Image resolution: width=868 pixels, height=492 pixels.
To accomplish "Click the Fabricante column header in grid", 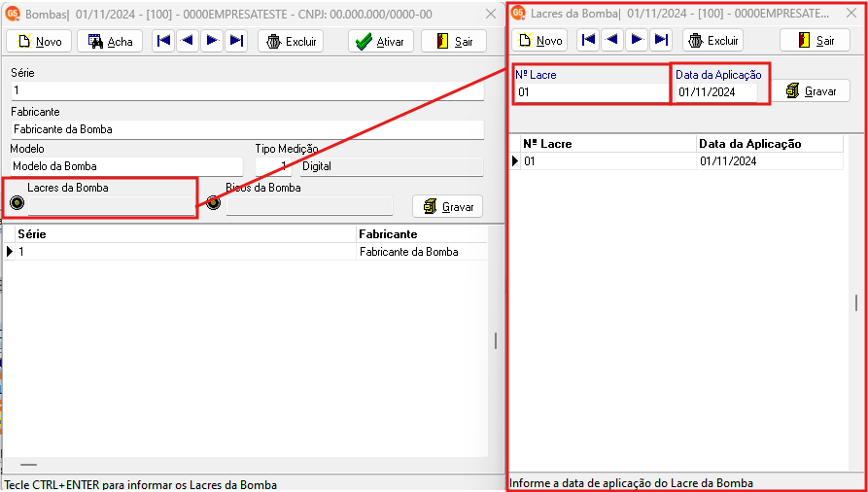I will (x=423, y=233).
